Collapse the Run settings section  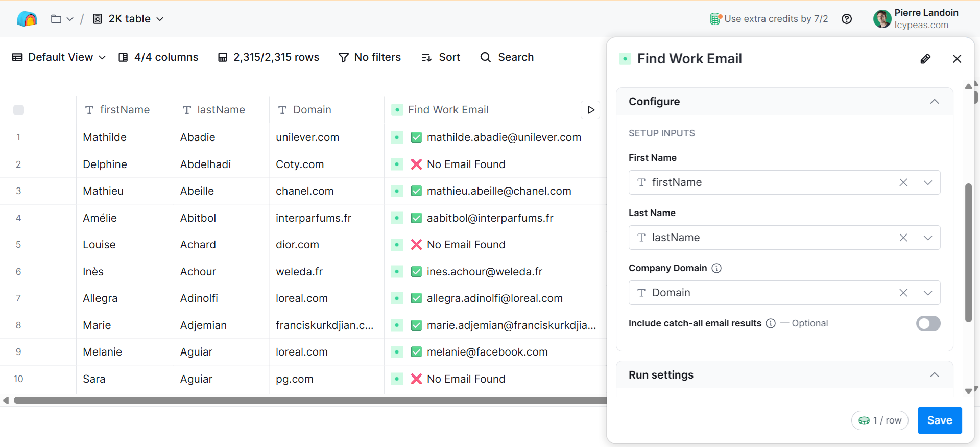coord(935,375)
